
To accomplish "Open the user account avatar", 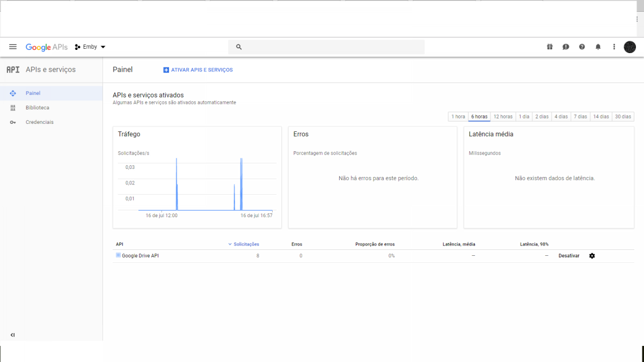I will [x=630, y=47].
